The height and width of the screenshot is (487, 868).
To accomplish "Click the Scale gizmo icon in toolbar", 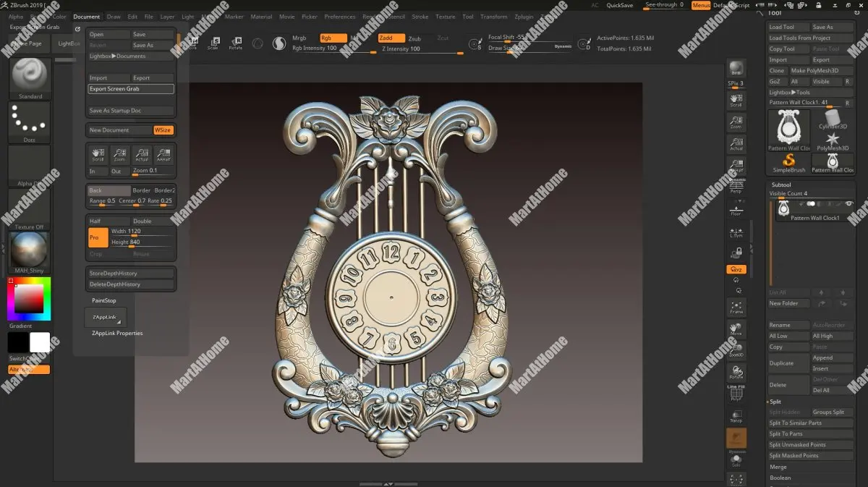I will 213,43.
